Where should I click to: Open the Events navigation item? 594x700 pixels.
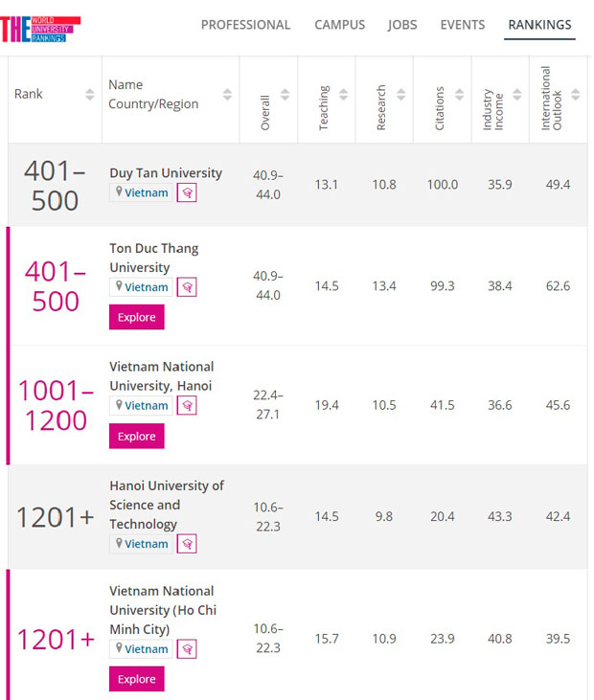pos(463,25)
